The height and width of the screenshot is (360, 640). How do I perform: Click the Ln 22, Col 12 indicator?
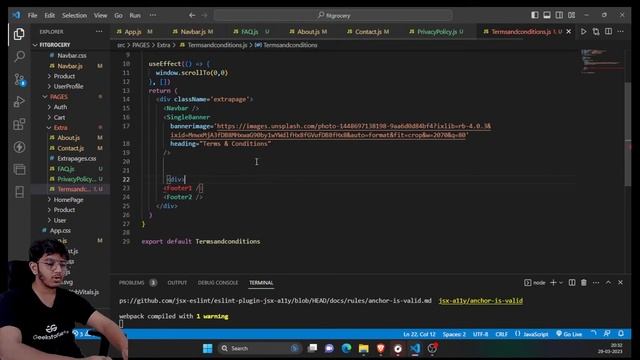(419, 334)
